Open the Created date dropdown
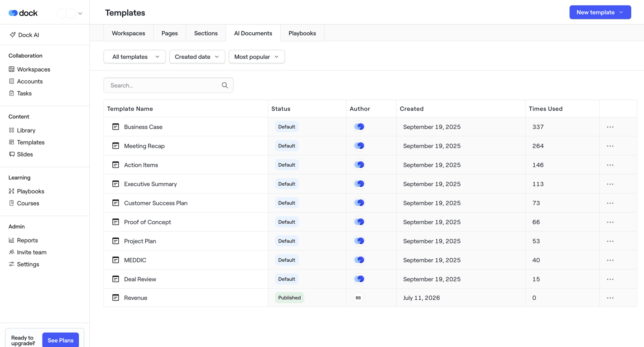The height and width of the screenshot is (347, 644). coord(197,57)
